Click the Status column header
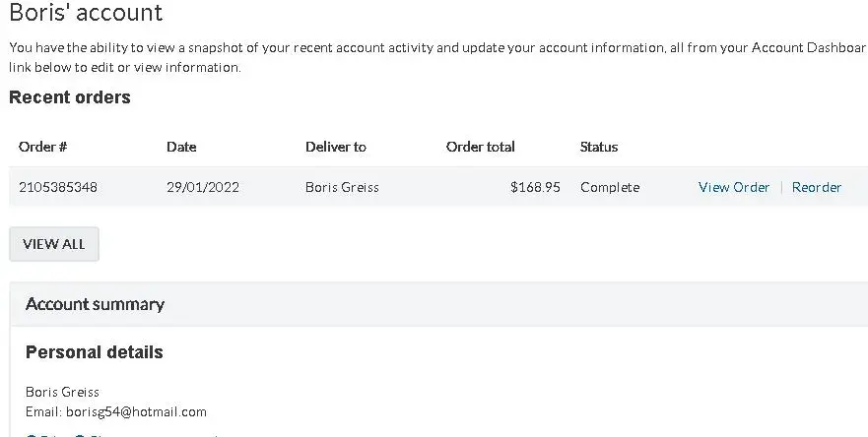The width and height of the screenshot is (868, 437). click(599, 147)
